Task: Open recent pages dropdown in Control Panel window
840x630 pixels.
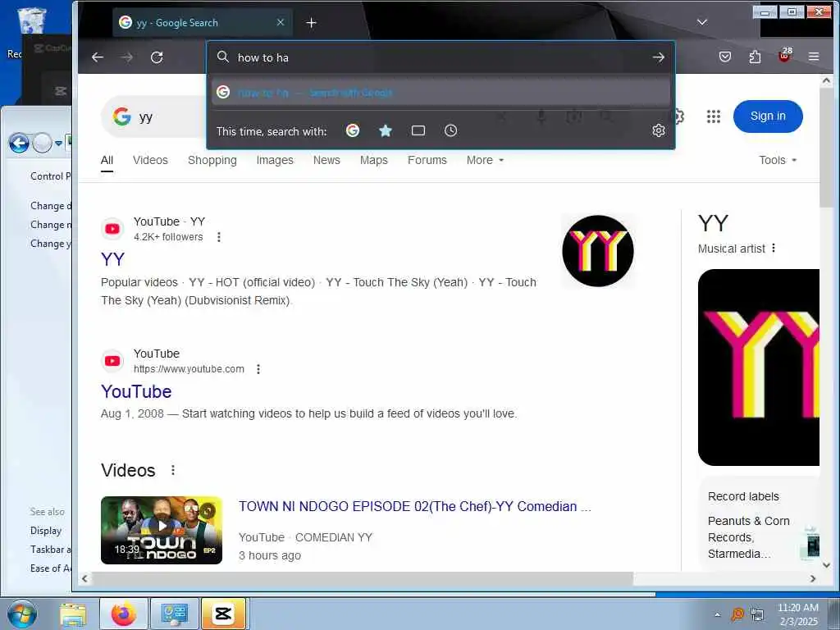Action: [x=59, y=143]
